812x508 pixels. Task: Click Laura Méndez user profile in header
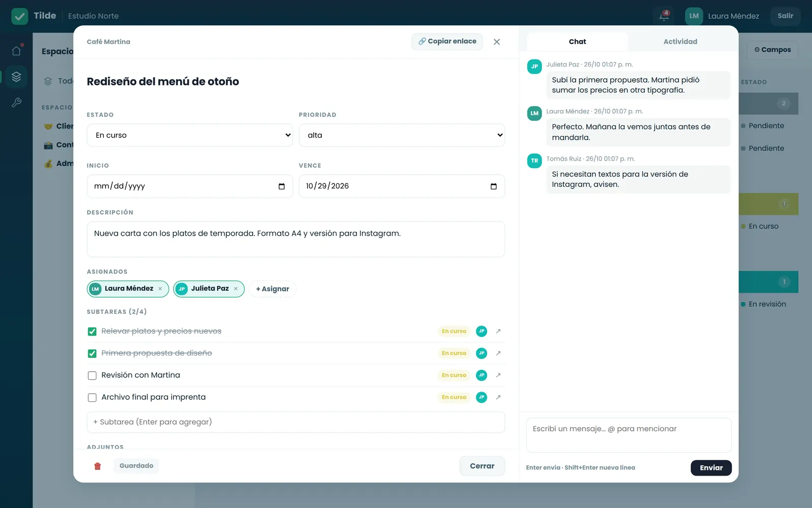coord(723,16)
